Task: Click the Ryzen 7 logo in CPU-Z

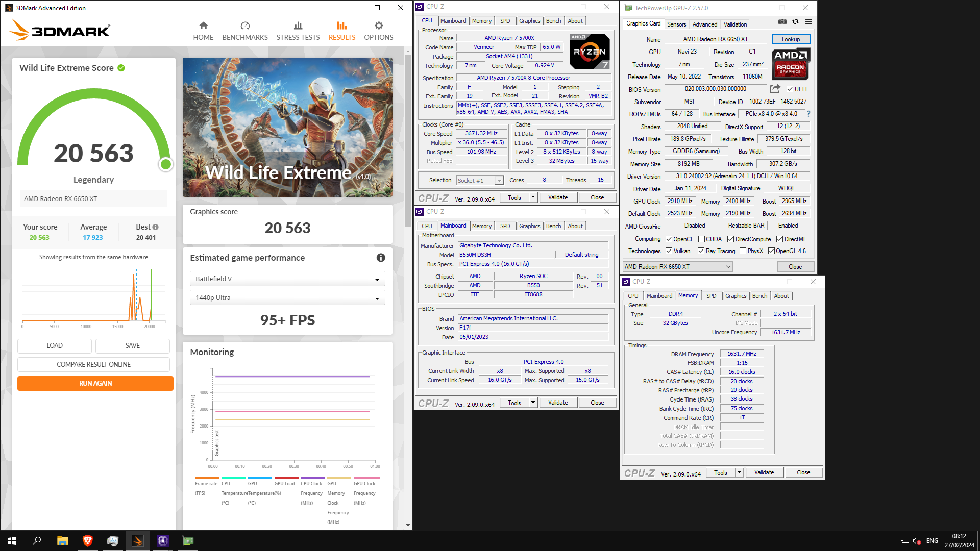Action: coord(589,52)
